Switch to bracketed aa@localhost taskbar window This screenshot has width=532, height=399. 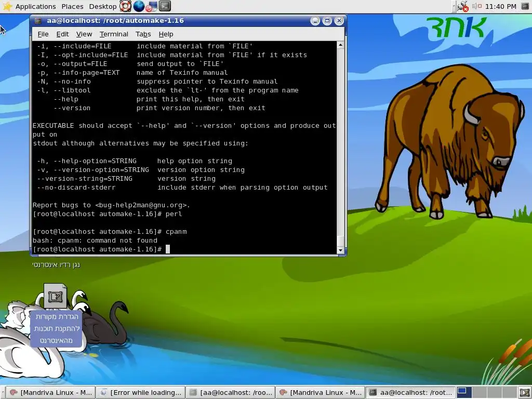pyautogui.click(x=230, y=393)
